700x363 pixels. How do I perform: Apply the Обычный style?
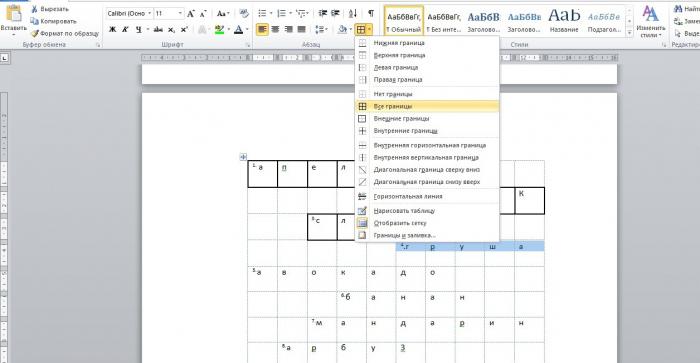pos(404,21)
